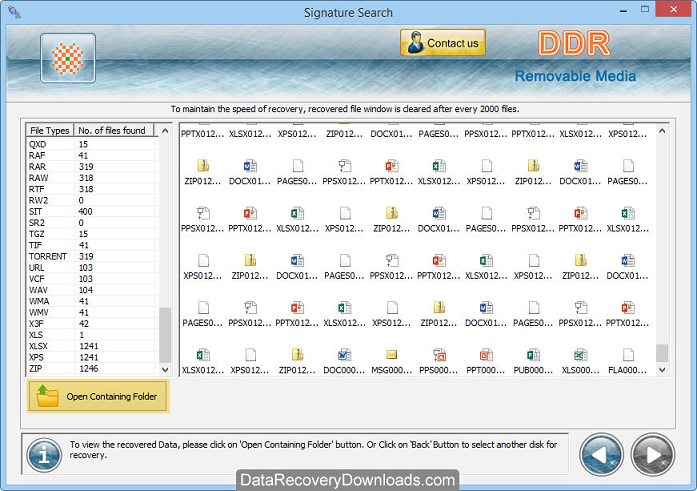This screenshot has height=491, width=697.
Task: Select the WMV file type row
Action: click(91, 312)
